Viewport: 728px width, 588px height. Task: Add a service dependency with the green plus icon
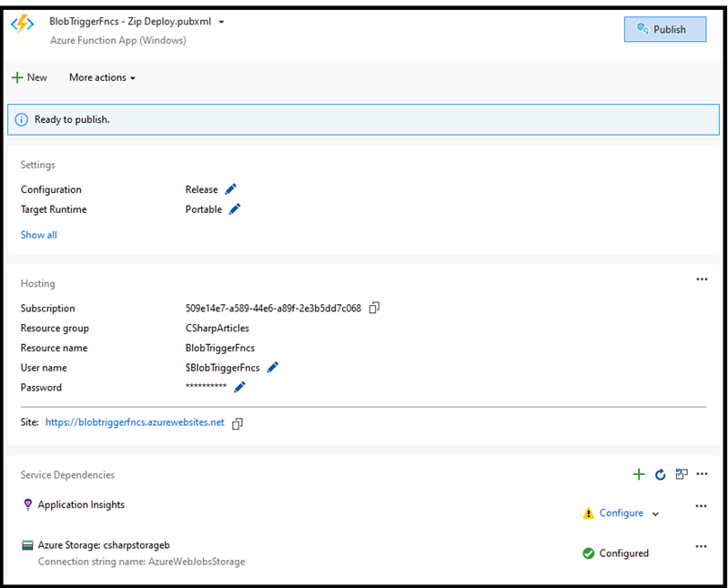pos(639,474)
